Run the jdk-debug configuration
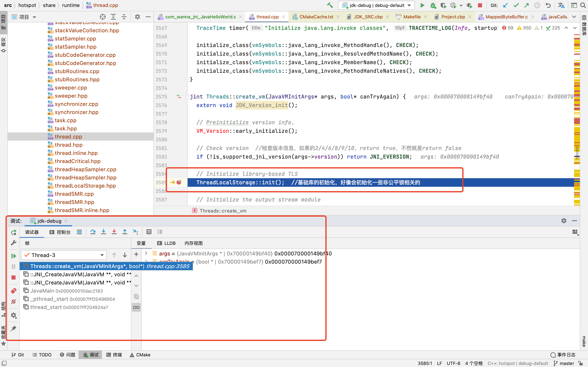 (422, 5)
